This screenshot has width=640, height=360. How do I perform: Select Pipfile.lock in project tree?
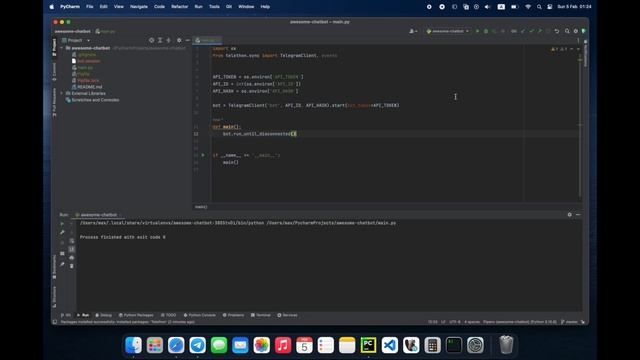click(85, 80)
